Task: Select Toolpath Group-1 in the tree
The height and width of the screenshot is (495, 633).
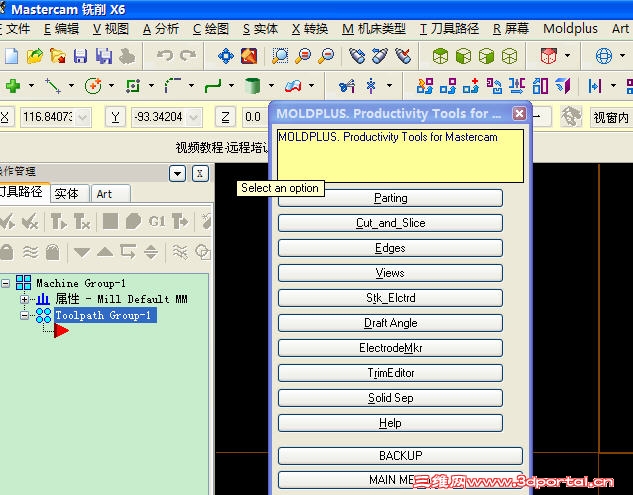Action: pos(103,315)
